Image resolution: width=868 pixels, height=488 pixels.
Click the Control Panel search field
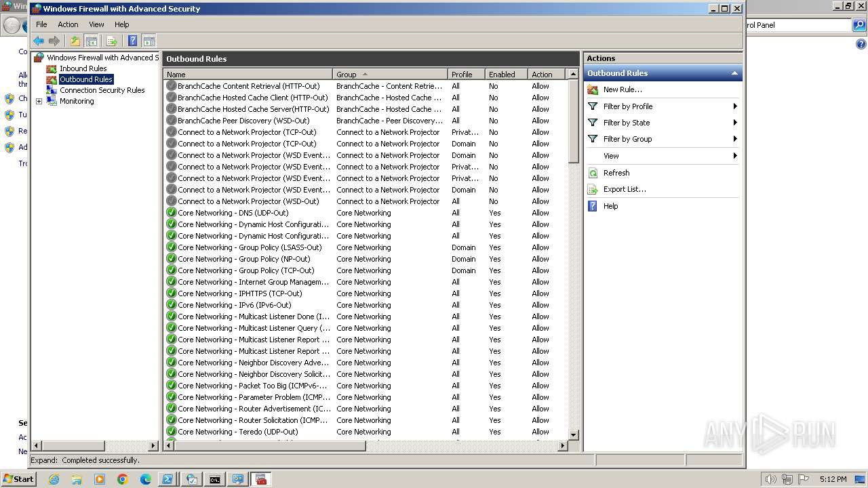pyautogui.click(x=797, y=25)
